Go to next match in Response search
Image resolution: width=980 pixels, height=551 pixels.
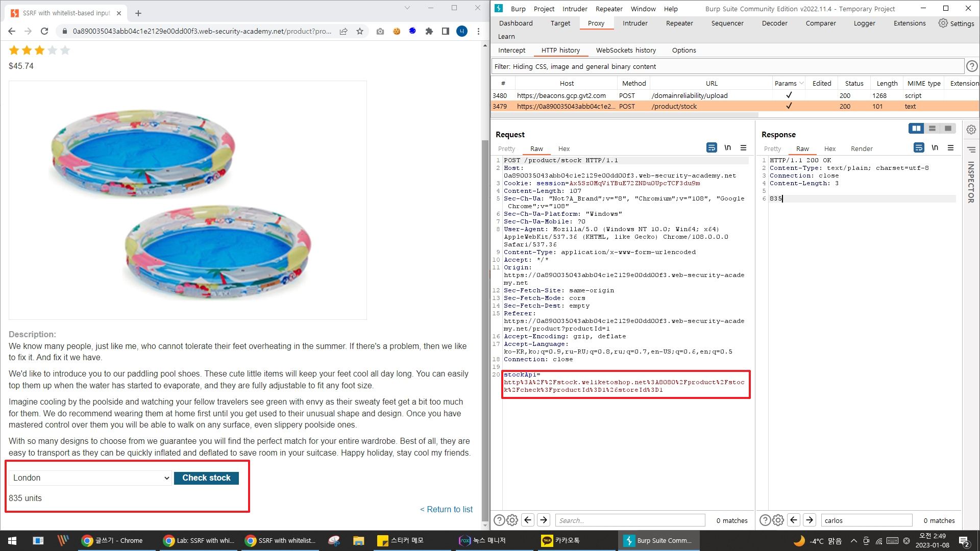(810, 520)
